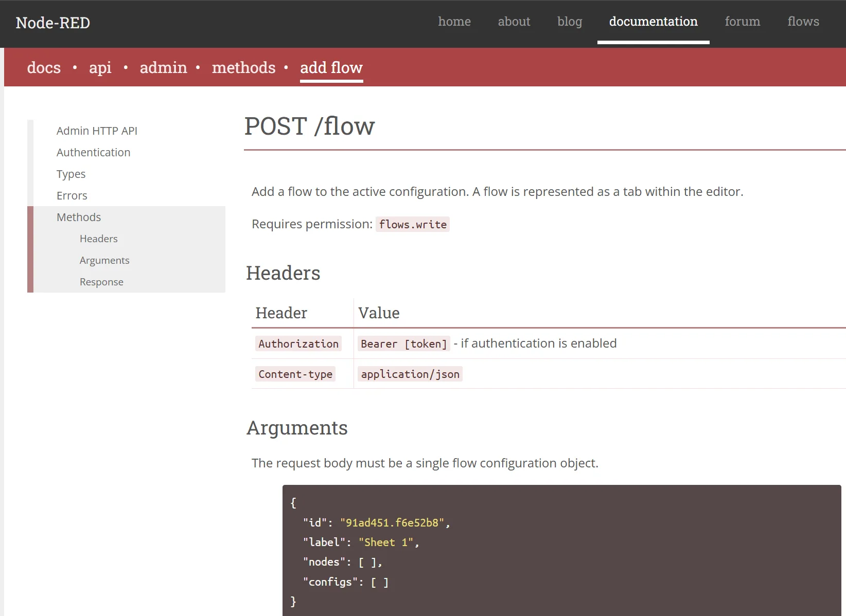846x616 pixels.
Task: Go to the methods breadcrumb
Action: [x=244, y=67]
